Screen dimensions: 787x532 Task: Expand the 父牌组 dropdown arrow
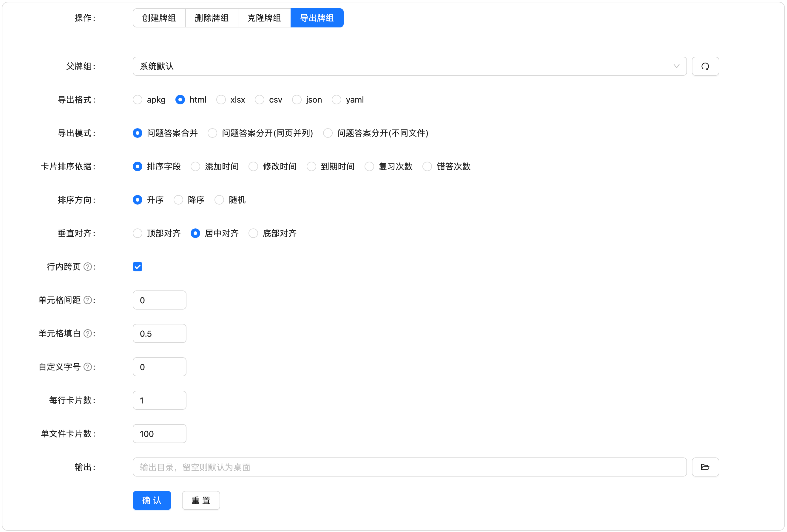coord(676,66)
